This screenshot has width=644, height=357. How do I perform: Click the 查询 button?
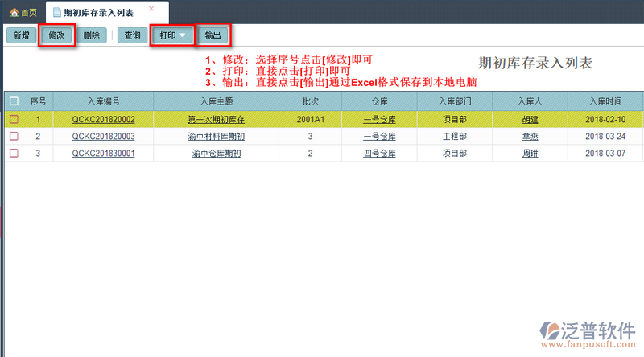coord(132,35)
